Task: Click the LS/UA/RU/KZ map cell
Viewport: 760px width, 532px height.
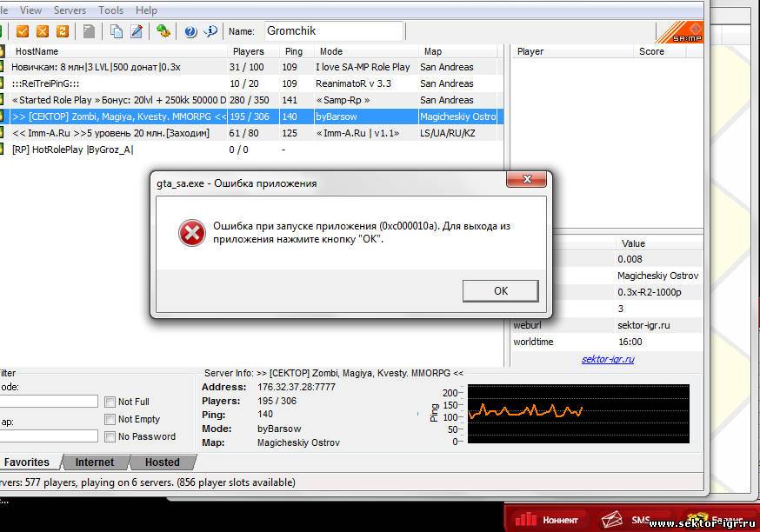Action: coord(448,133)
